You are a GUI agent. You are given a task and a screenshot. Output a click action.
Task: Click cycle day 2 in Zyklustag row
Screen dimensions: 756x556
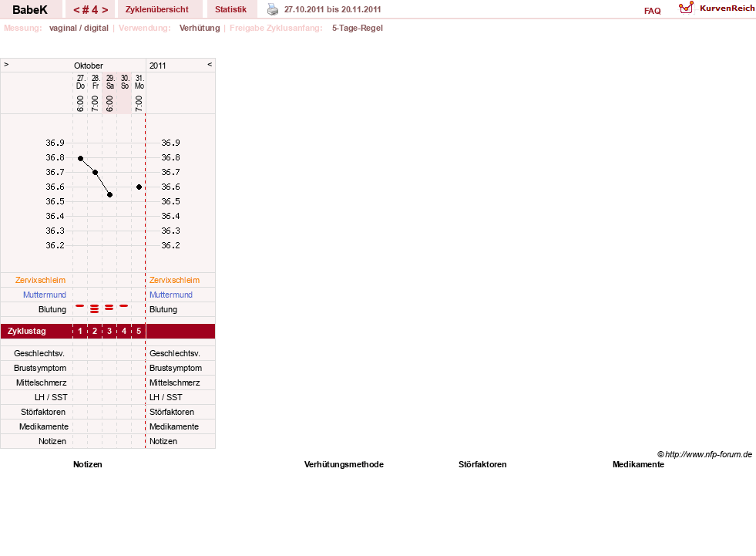[x=95, y=331]
